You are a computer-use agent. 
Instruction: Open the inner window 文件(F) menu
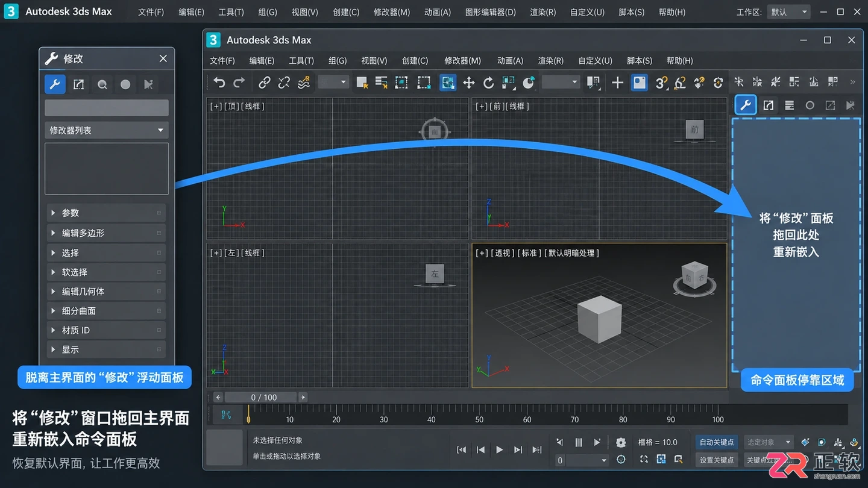pos(222,60)
